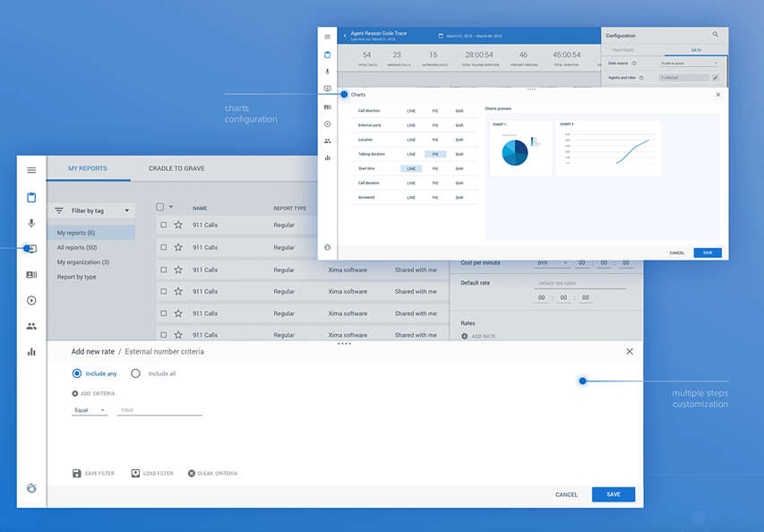The width and height of the screenshot is (764, 532).
Task: Click the help icon beside Agents and roles
Action: (641, 77)
